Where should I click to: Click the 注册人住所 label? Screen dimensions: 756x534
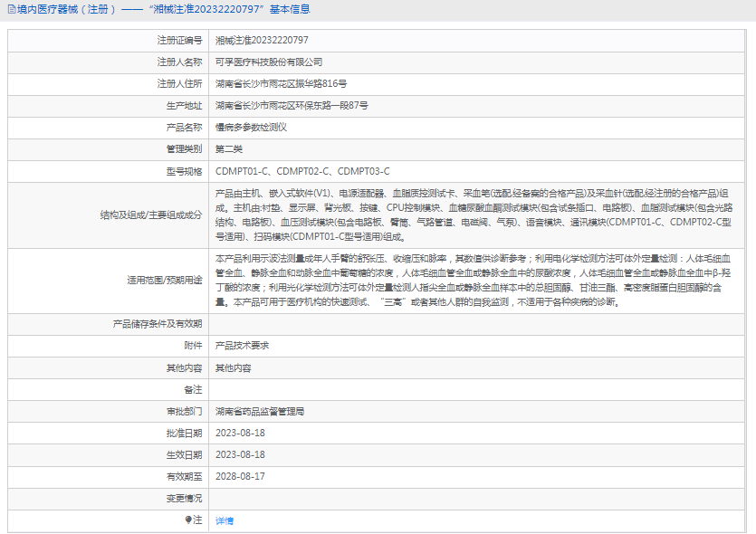coord(179,84)
